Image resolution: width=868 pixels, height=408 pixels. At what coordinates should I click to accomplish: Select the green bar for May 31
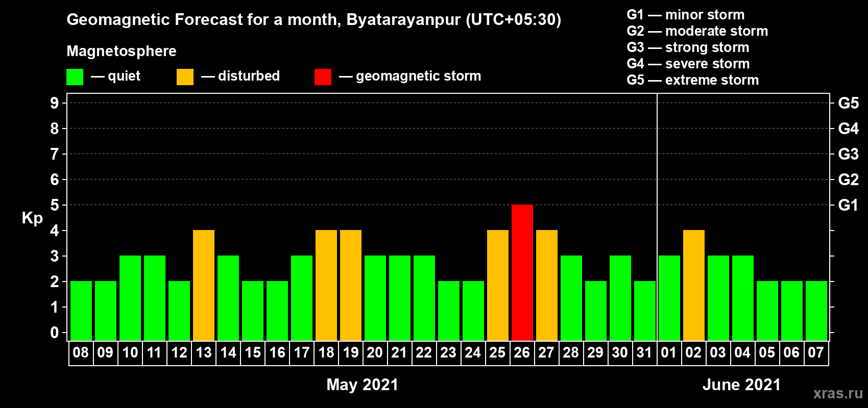pyautogui.click(x=645, y=311)
